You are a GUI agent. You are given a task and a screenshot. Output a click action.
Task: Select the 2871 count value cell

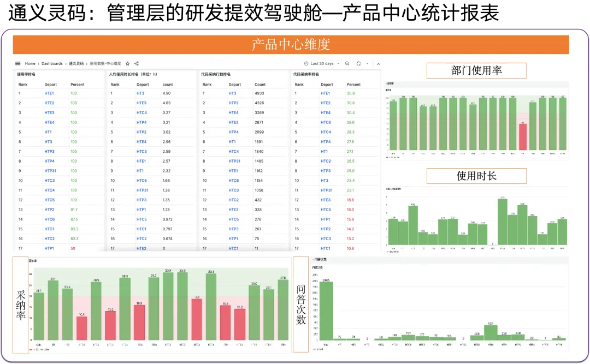[x=259, y=122]
